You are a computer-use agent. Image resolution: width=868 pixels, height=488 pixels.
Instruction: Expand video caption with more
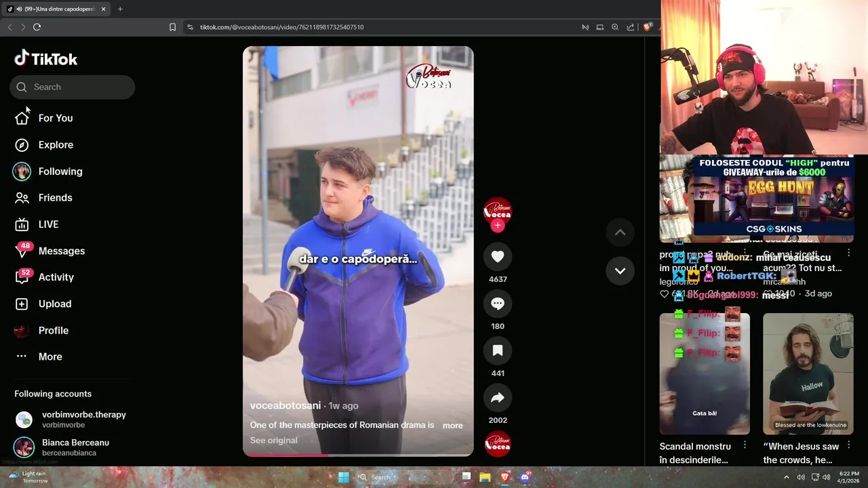pos(453,426)
